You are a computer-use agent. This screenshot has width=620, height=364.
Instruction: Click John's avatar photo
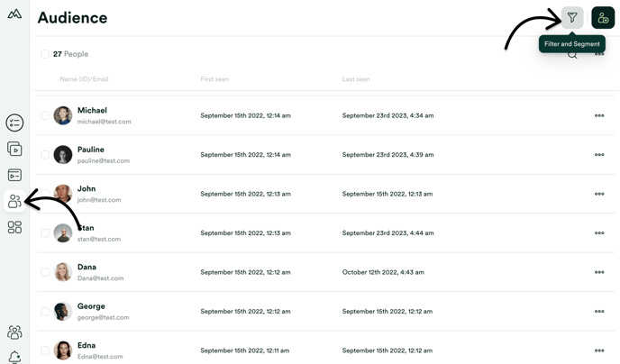click(63, 194)
